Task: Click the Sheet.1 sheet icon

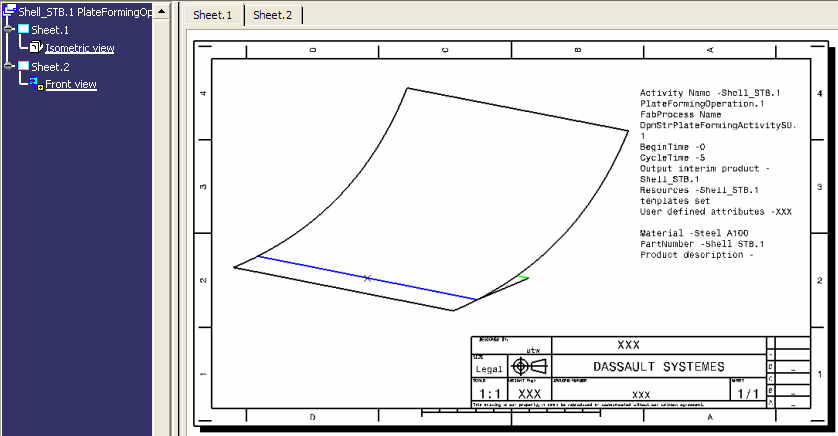Action: 24,30
